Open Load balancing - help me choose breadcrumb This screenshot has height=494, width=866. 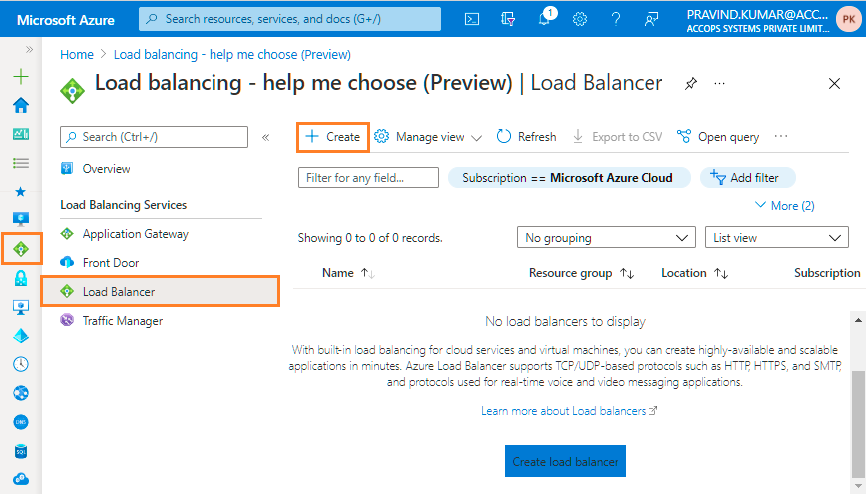pos(232,55)
